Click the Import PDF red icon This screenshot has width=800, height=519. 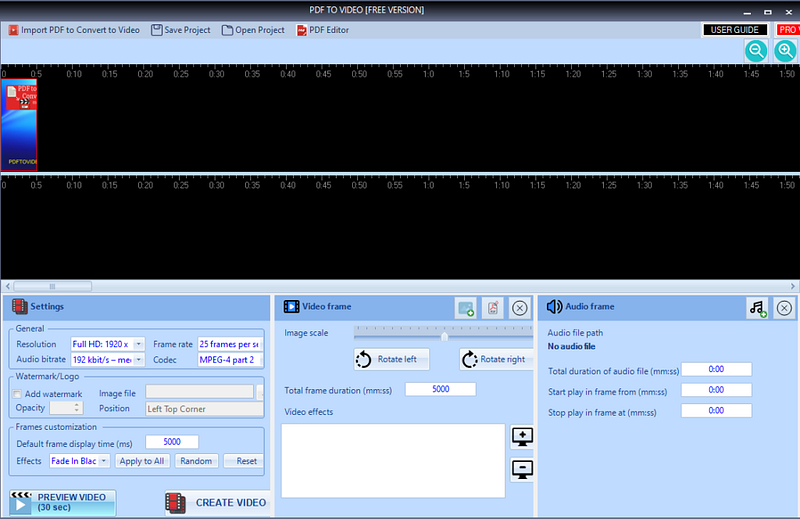pyautogui.click(x=13, y=30)
